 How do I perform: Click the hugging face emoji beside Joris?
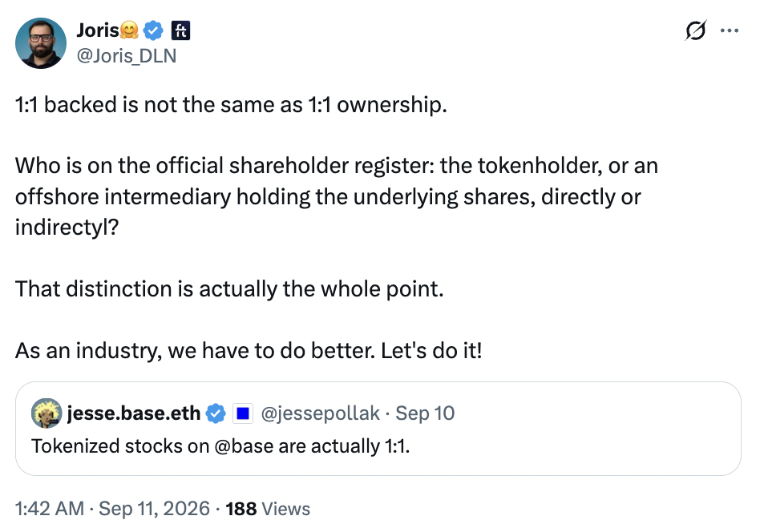tap(129, 30)
